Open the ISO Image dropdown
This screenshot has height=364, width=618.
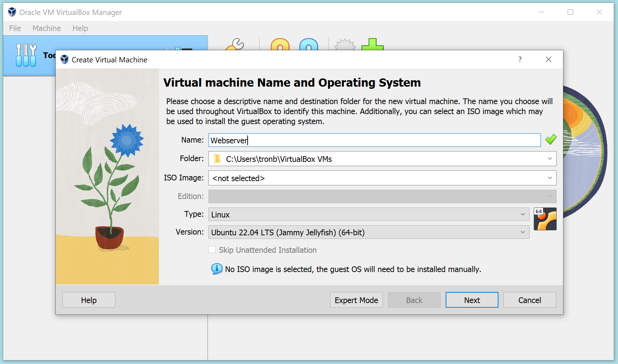[x=550, y=178]
